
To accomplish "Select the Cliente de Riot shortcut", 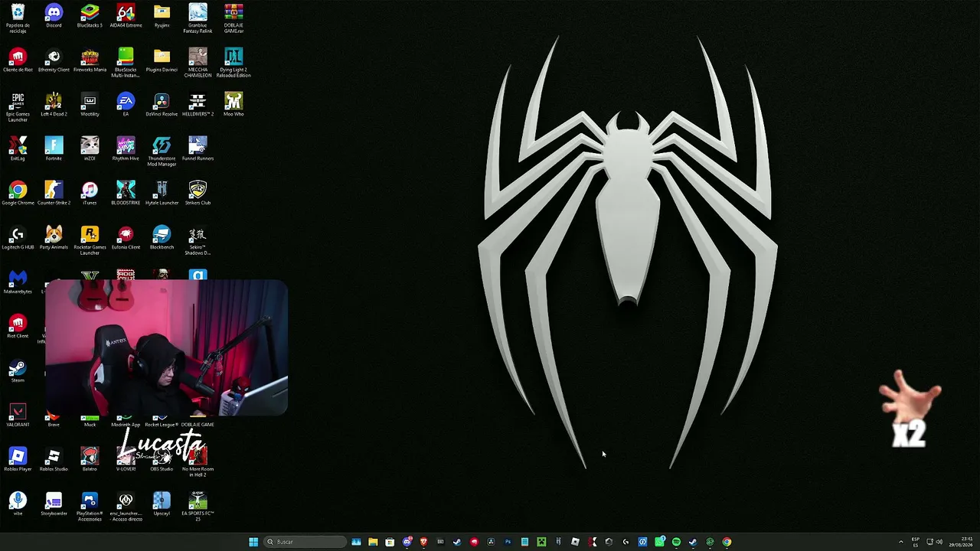I will click(x=18, y=60).
